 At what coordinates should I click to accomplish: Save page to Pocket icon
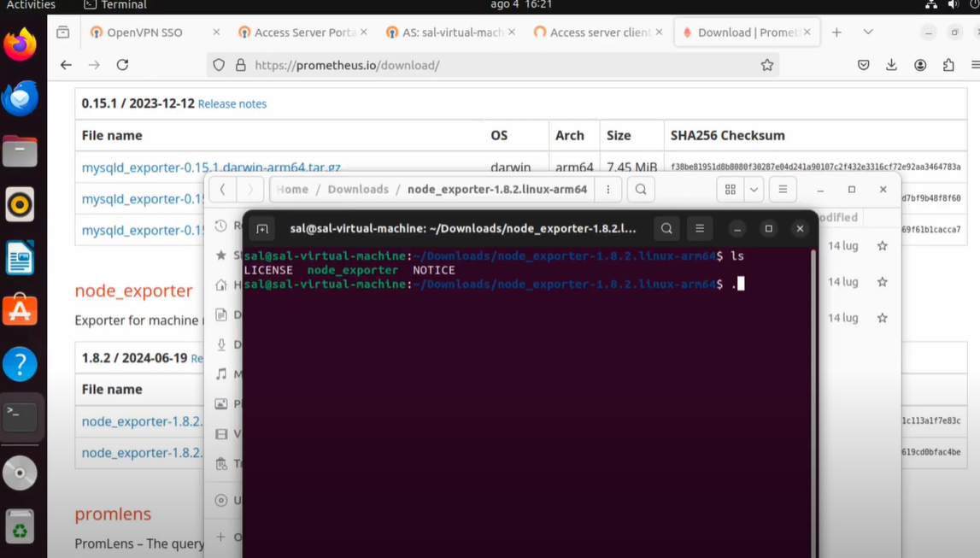[x=864, y=65]
